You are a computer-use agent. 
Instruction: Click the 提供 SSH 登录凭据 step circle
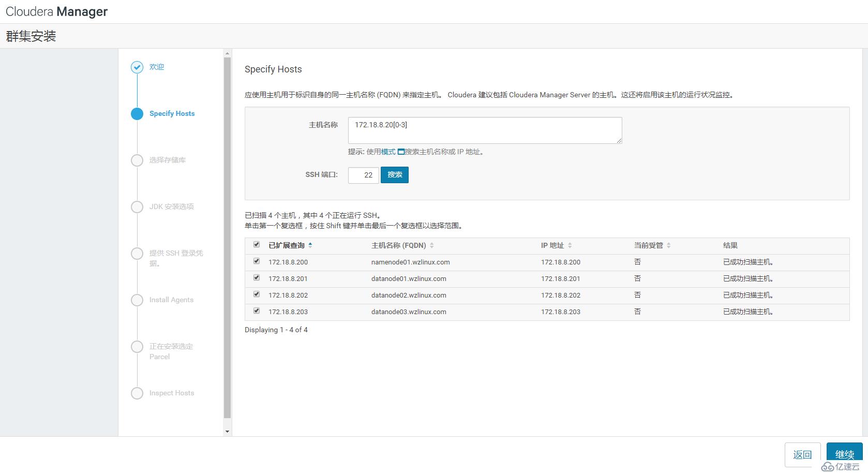click(x=137, y=254)
